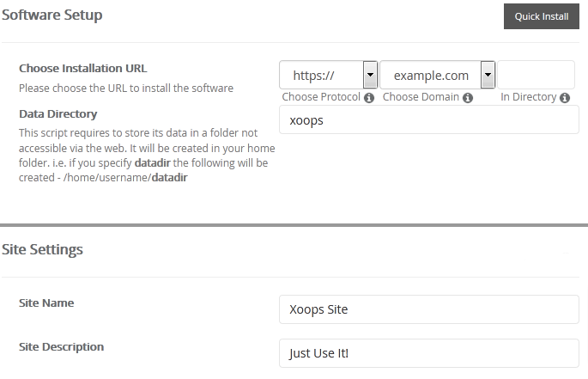Click the Site Settings heading
588x379 pixels.
(42, 250)
